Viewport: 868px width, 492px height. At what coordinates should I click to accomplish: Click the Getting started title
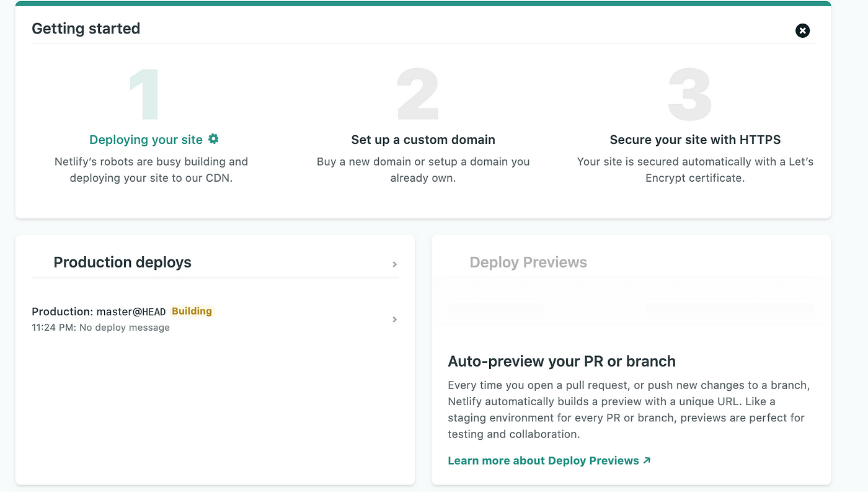86,29
